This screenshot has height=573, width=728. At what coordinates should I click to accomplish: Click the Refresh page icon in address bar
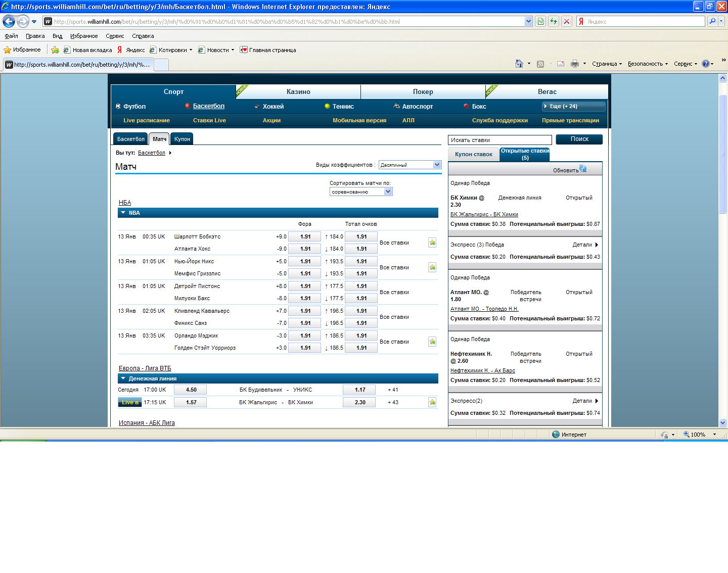coord(554,21)
